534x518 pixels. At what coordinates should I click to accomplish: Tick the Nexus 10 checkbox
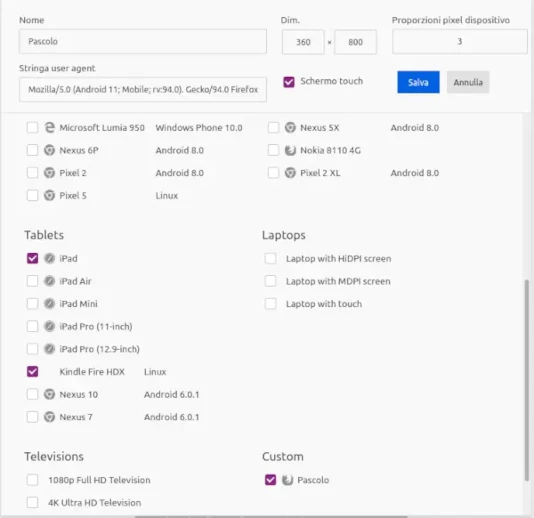pyautogui.click(x=32, y=394)
